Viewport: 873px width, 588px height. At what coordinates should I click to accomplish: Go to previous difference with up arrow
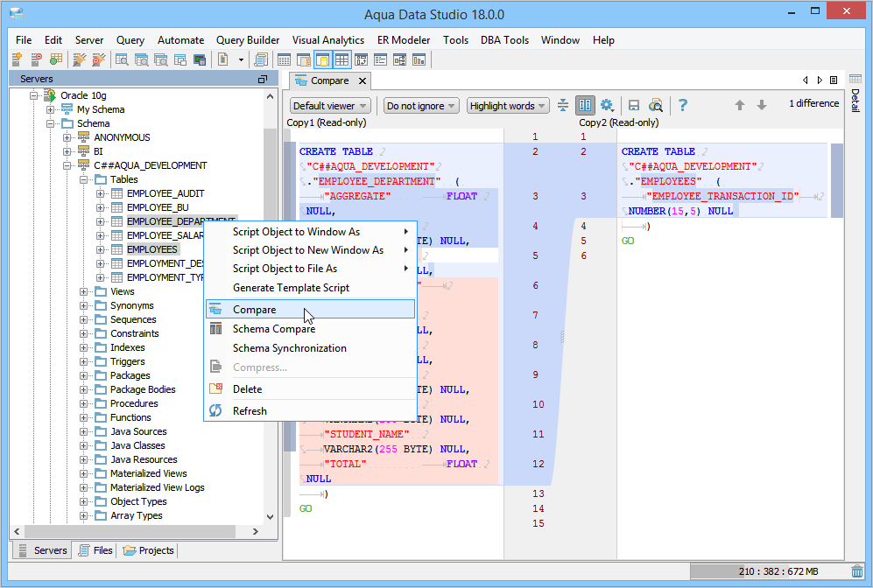[x=739, y=105]
